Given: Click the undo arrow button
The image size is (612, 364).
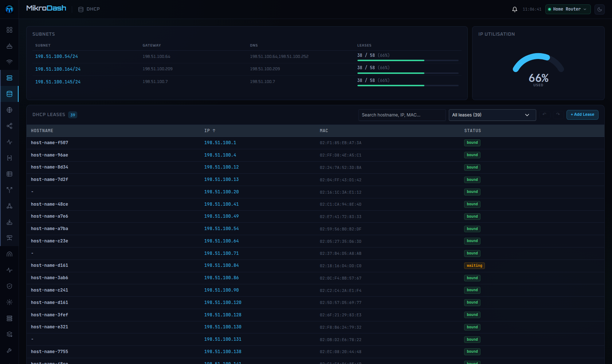Looking at the screenshot, I should click(x=545, y=115).
